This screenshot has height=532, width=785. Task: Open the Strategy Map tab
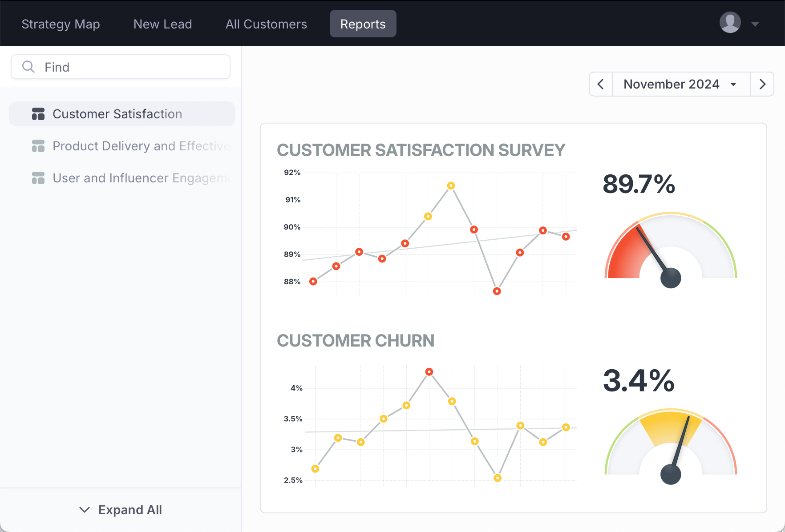(61, 24)
